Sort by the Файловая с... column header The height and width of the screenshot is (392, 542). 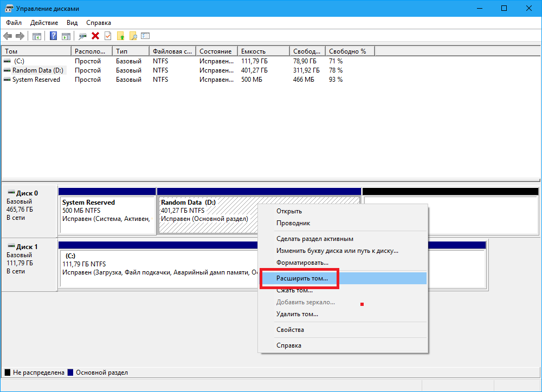coord(172,51)
